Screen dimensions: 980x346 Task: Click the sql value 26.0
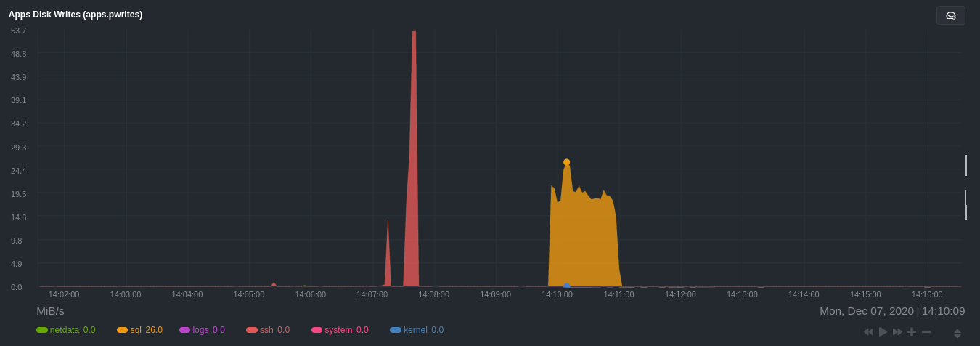click(154, 330)
